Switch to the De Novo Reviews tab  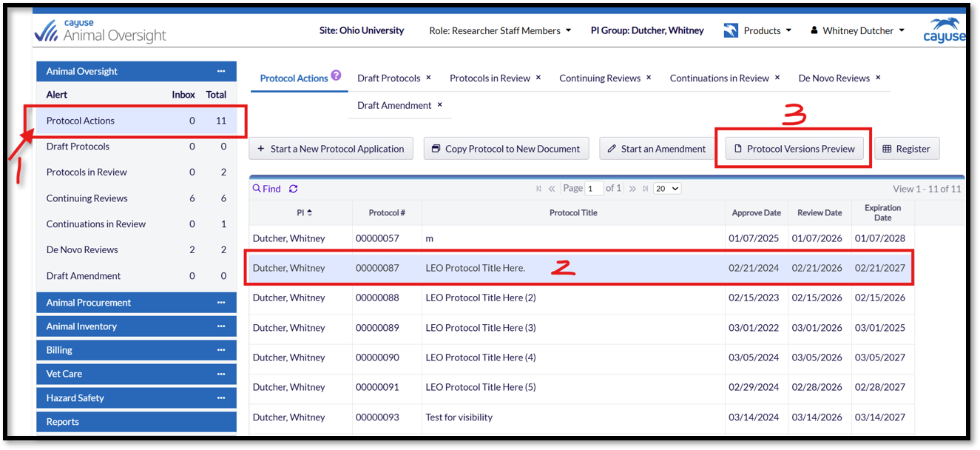(x=834, y=78)
